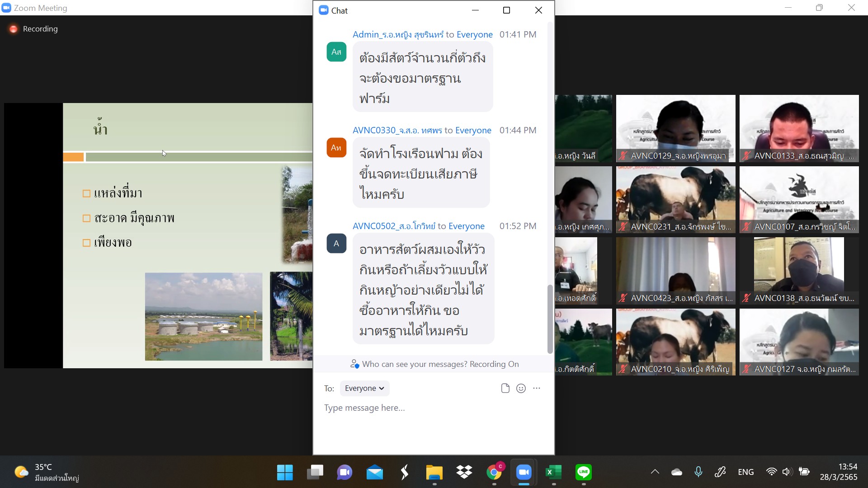Click sender name Admin_ร.อ.หญิง สุขรินทร์
Image resolution: width=868 pixels, height=488 pixels.
pyautogui.click(x=398, y=34)
